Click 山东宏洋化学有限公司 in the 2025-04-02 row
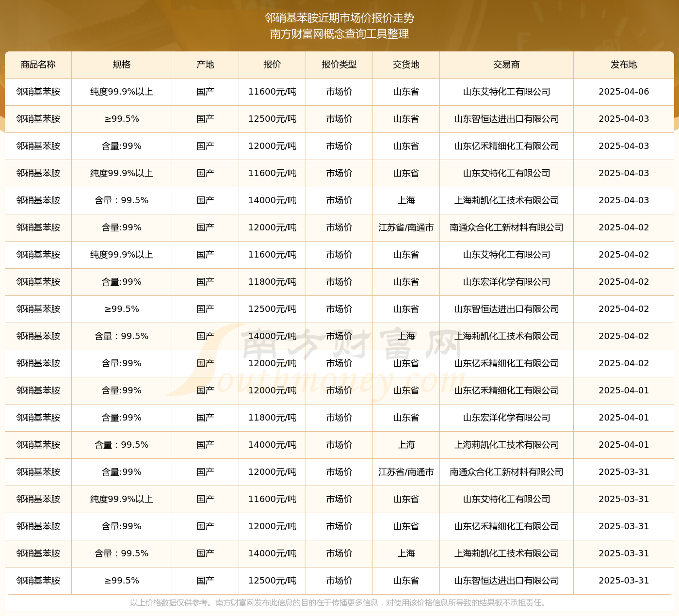 pyautogui.click(x=506, y=282)
